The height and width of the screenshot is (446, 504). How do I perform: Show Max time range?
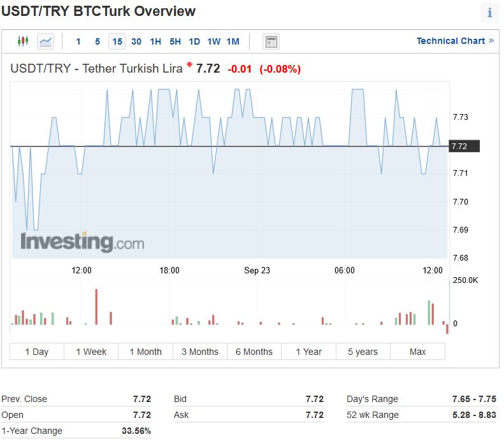417,352
